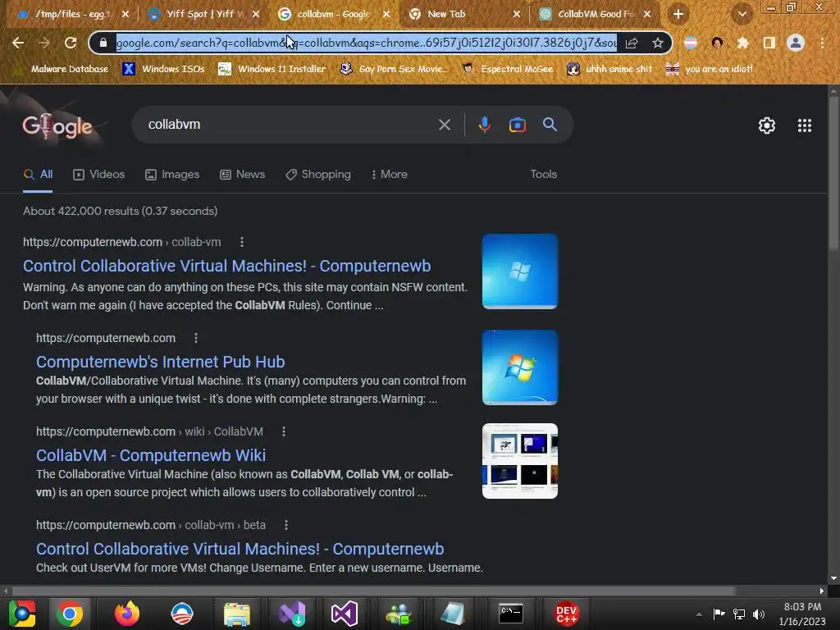Open File Explorer from the taskbar
This screenshot has width=840, height=630.
[x=236, y=614]
